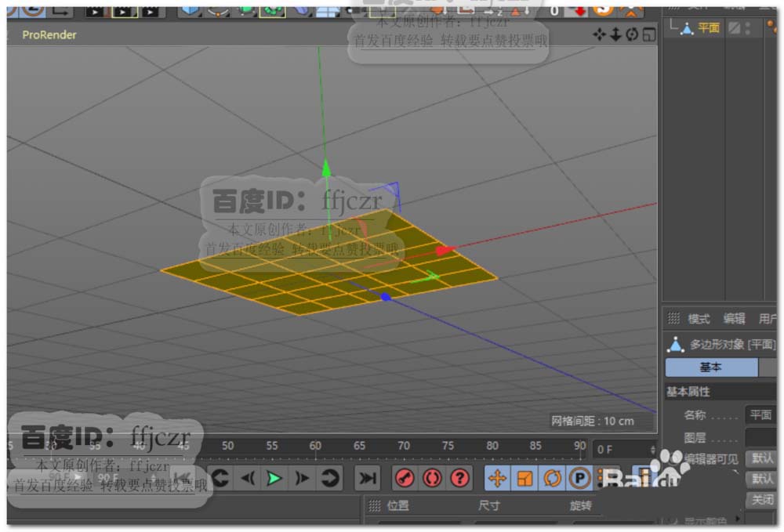Click the third render clapper icon
The height and width of the screenshot is (532, 784).
(x=150, y=10)
